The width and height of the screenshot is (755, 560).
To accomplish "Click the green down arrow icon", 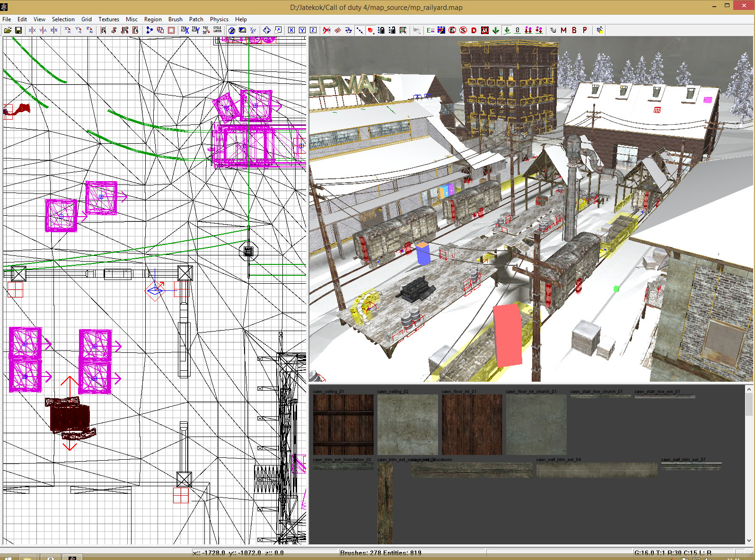I will 496,30.
